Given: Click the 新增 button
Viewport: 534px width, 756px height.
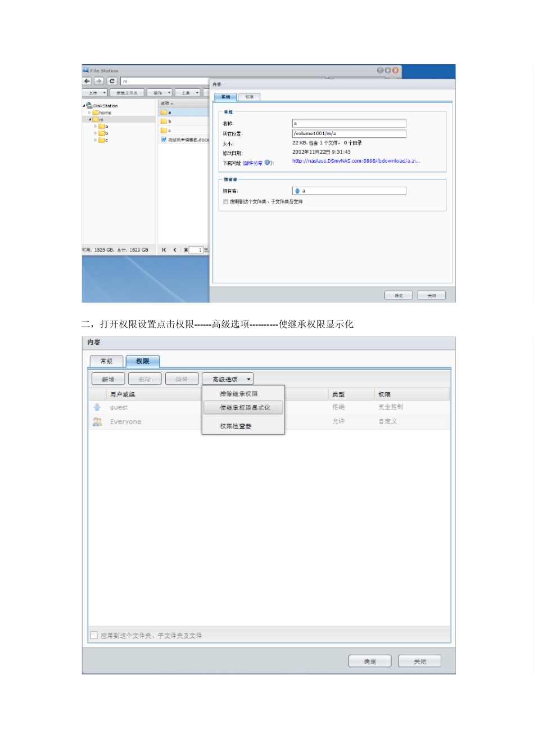Looking at the screenshot, I should pos(108,379).
